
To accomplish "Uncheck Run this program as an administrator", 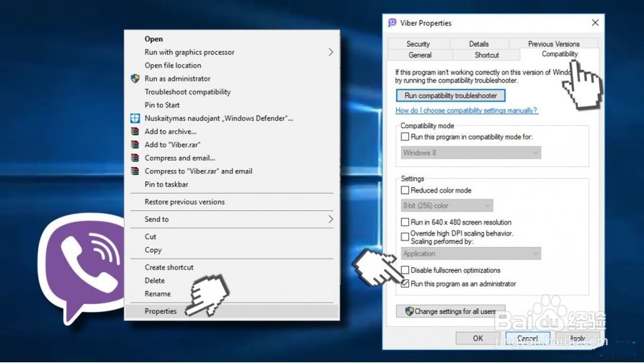I will click(405, 284).
